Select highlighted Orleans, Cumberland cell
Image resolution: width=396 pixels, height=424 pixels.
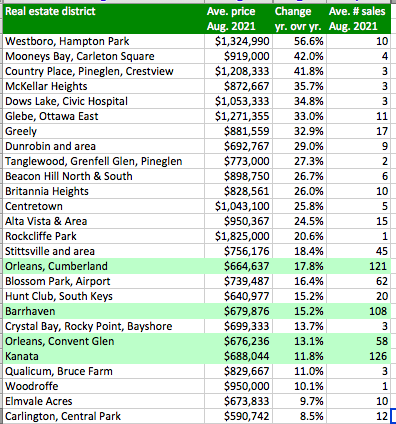coord(104,266)
